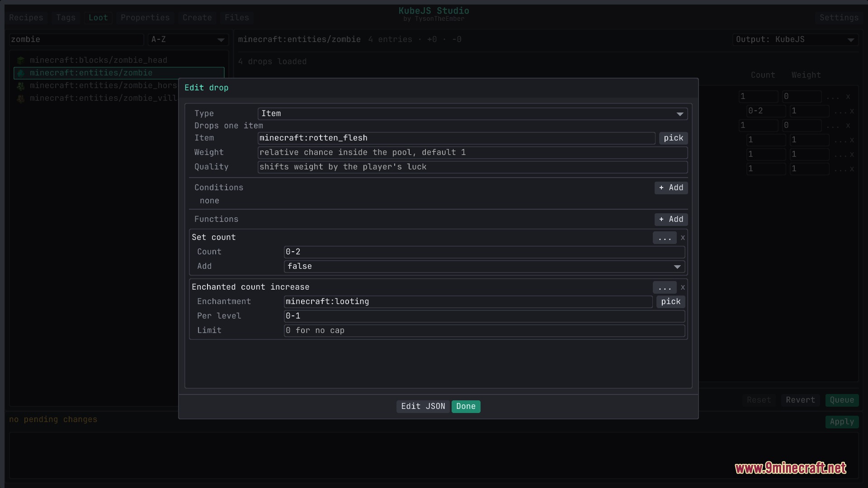Open the ... options for Set count

tap(665, 238)
